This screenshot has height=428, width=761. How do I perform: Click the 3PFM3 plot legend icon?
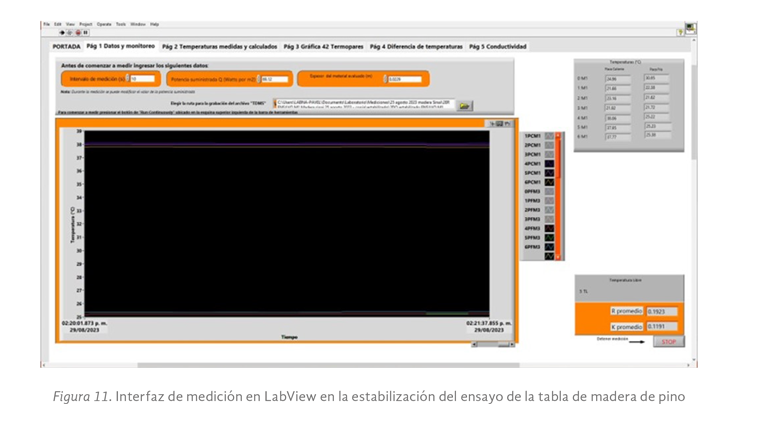click(x=549, y=219)
